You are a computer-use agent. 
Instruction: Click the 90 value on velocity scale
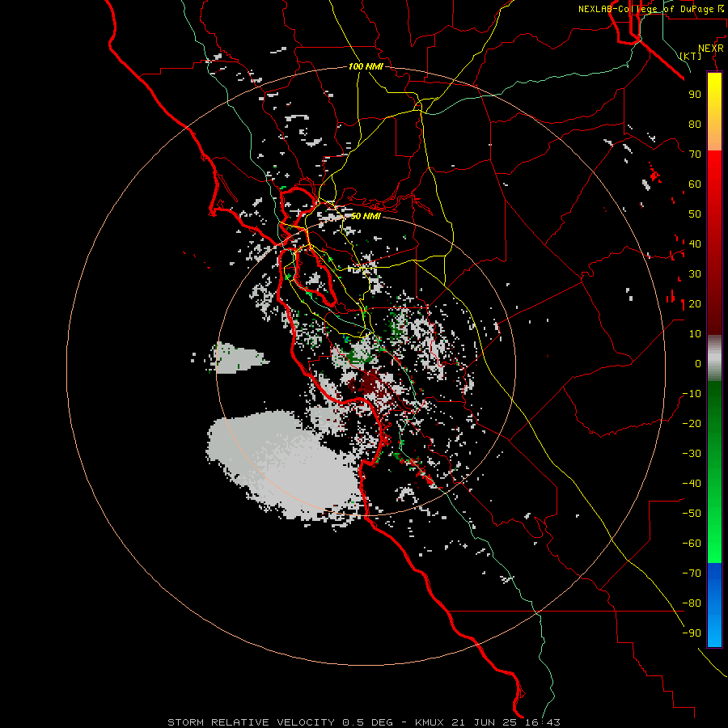tap(695, 95)
